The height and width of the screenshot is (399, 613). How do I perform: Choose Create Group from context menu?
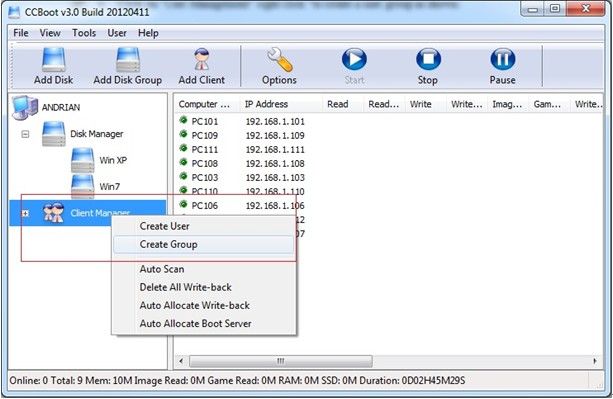pyautogui.click(x=203, y=245)
